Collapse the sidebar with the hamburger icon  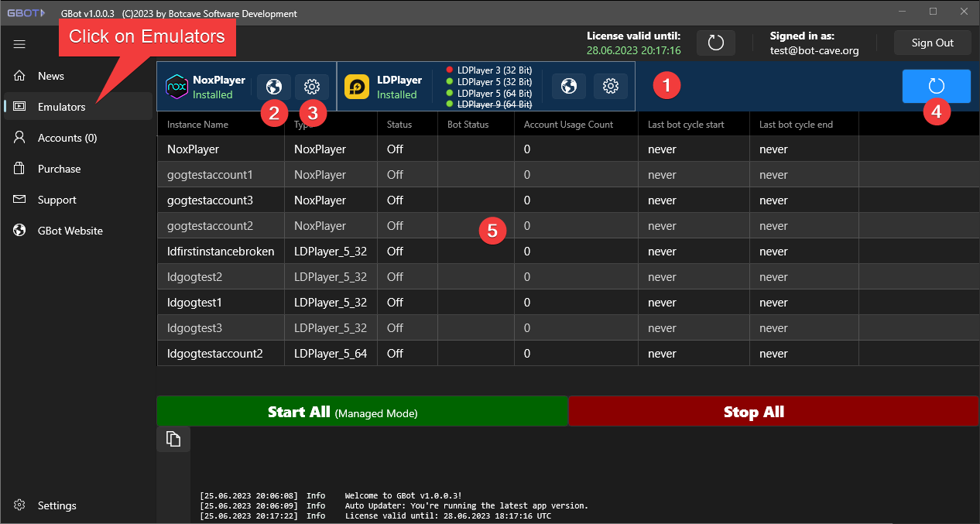pos(19,44)
